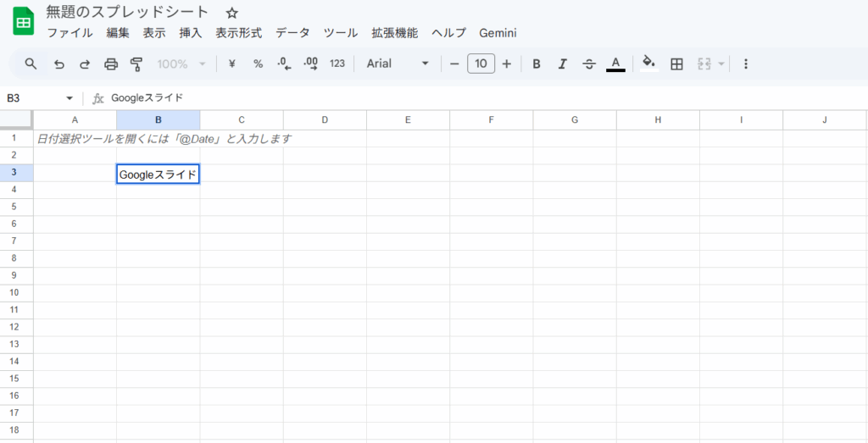Click the Google Sheets home logo

click(23, 22)
